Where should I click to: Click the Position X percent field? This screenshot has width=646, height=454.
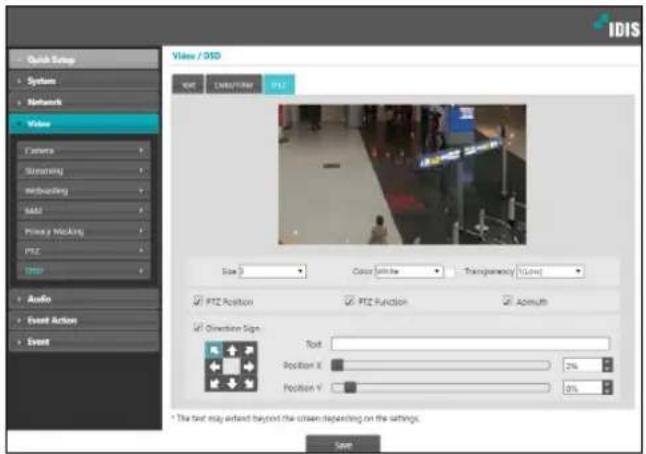[x=583, y=365]
